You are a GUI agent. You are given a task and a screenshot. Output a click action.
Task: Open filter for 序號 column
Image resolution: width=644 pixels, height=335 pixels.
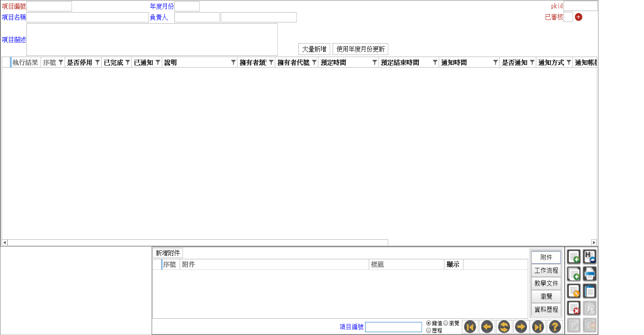(x=61, y=62)
